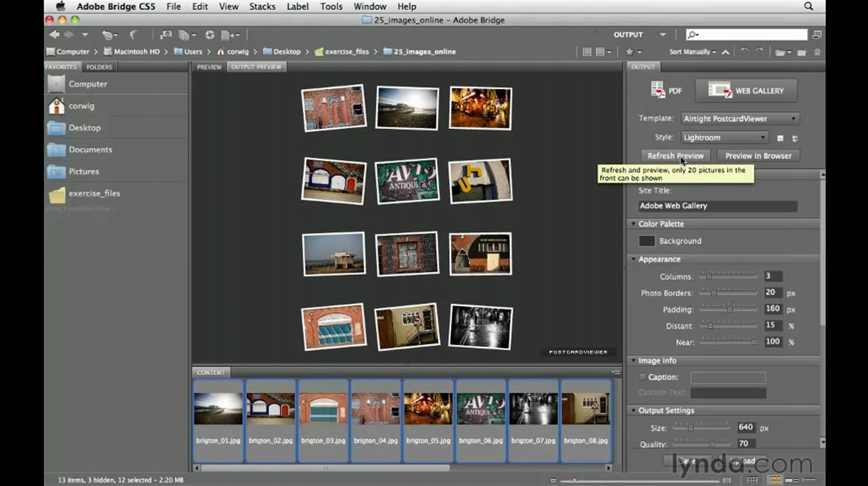Click the rotate clockwise icon
The image size is (868, 486).
point(760,51)
